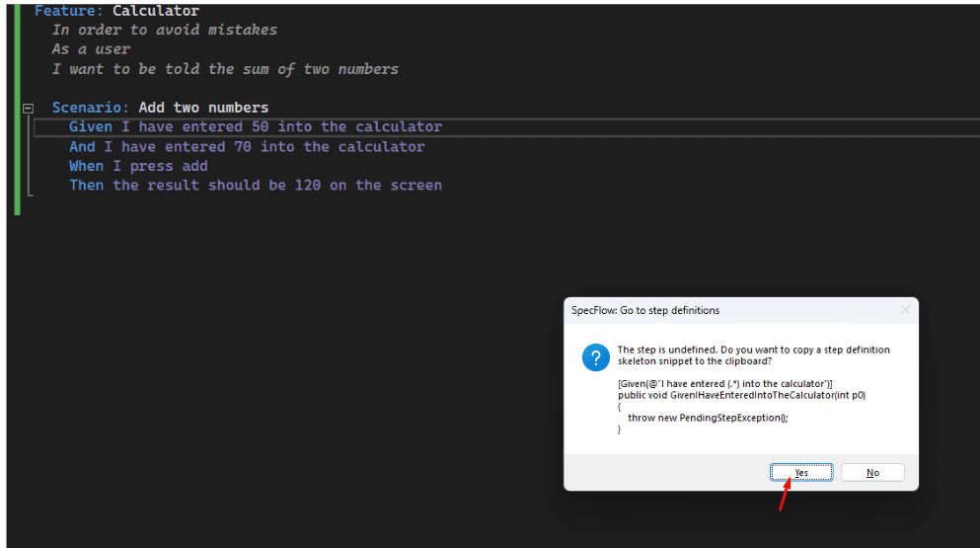Close the SpecFlow step definitions dialog
The image size is (980, 548).
(905, 310)
